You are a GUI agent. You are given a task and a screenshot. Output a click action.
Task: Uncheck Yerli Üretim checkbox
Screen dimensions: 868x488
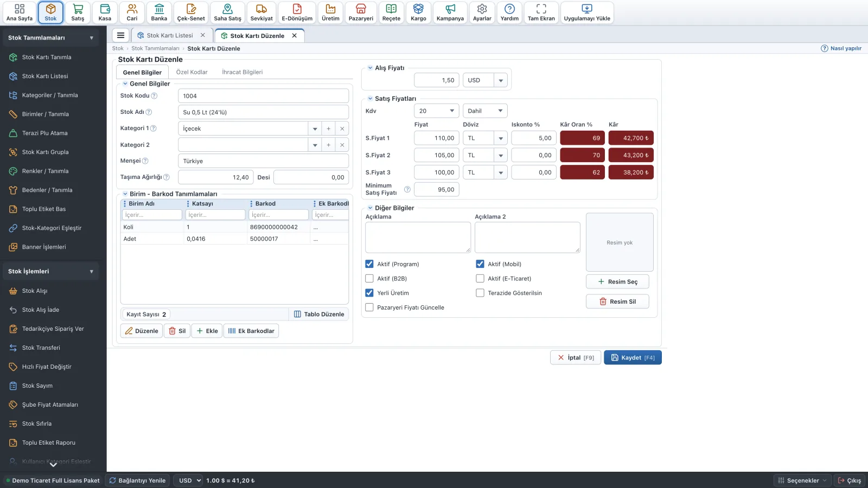click(369, 293)
